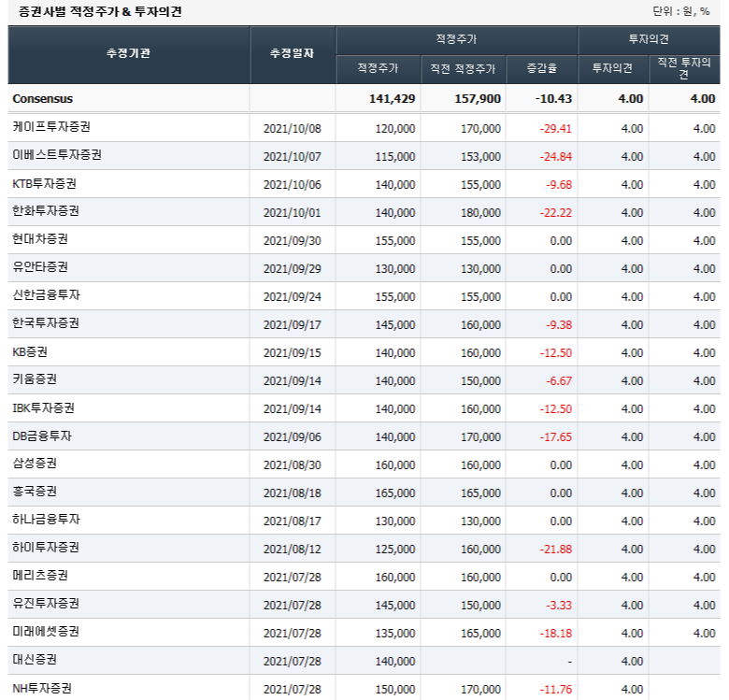This screenshot has height=700, width=729.
Task: Click the KB증권 row name
Action: [30, 351]
